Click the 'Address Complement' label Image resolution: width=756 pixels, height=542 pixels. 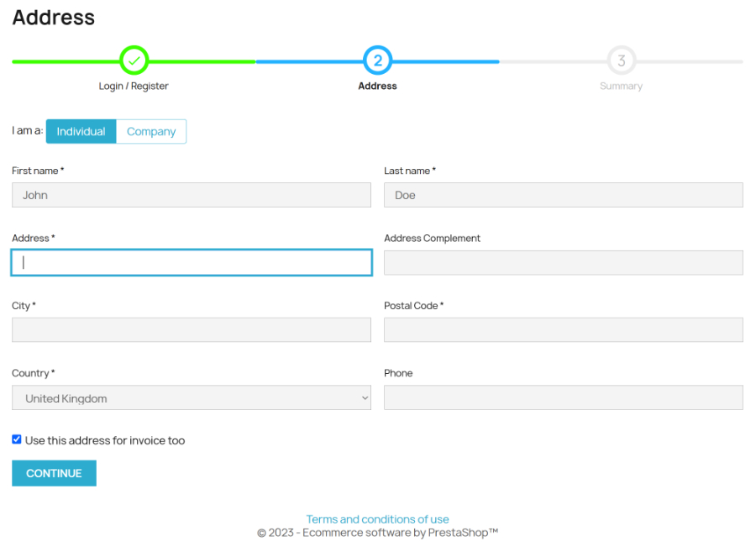click(432, 238)
